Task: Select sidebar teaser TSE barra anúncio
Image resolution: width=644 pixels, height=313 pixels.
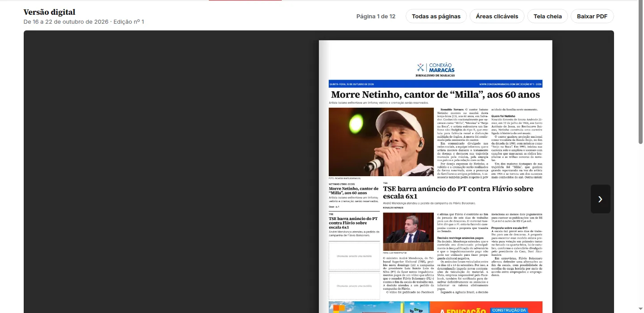Action: pos(354,223)
